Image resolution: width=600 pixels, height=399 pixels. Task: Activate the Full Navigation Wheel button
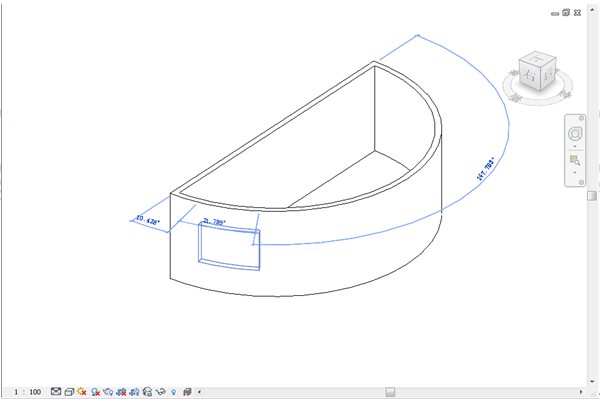click(575, 134)
